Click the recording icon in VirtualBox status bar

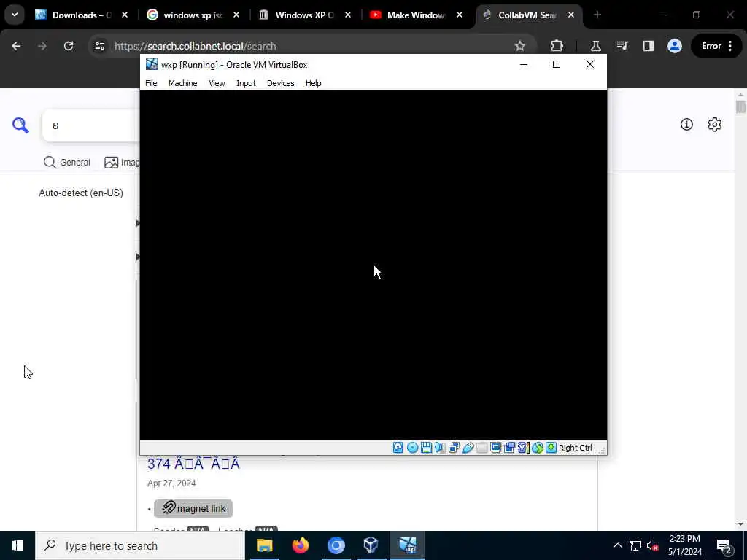[x=509, y=448]
